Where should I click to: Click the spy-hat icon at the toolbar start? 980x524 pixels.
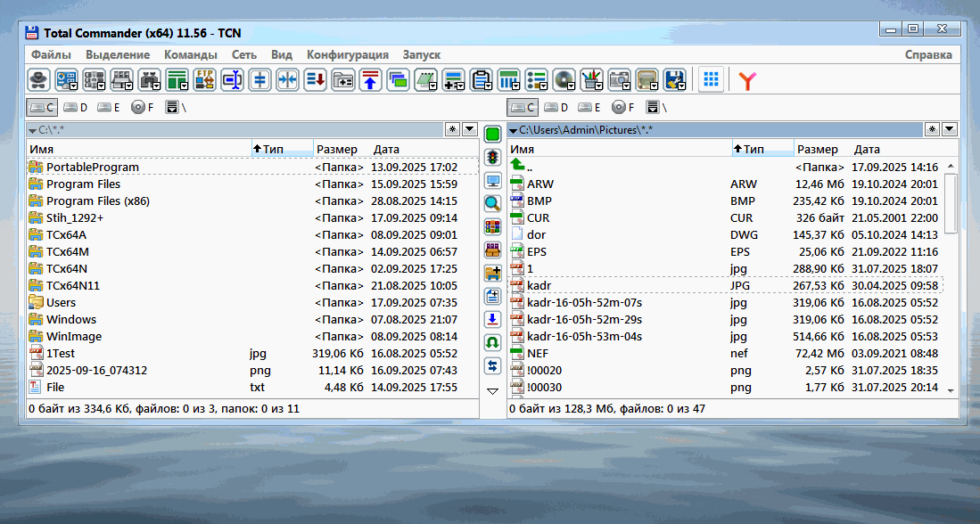(x=38, y=80)
